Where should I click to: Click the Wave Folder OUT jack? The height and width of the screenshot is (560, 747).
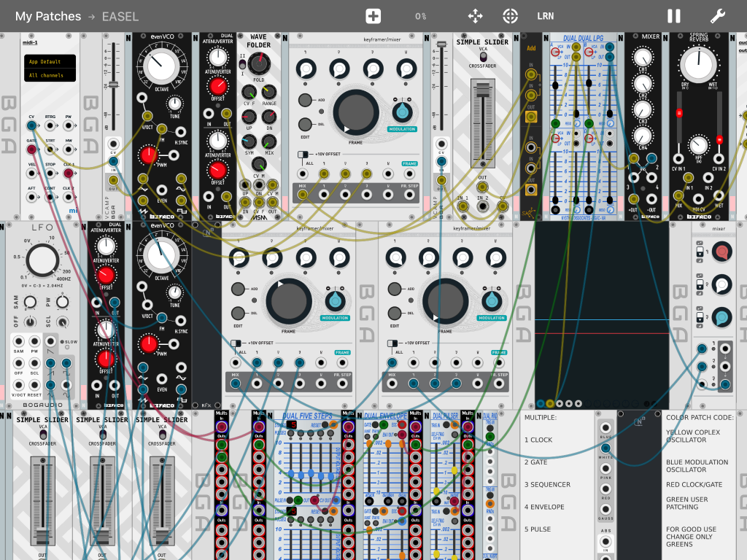273,202
